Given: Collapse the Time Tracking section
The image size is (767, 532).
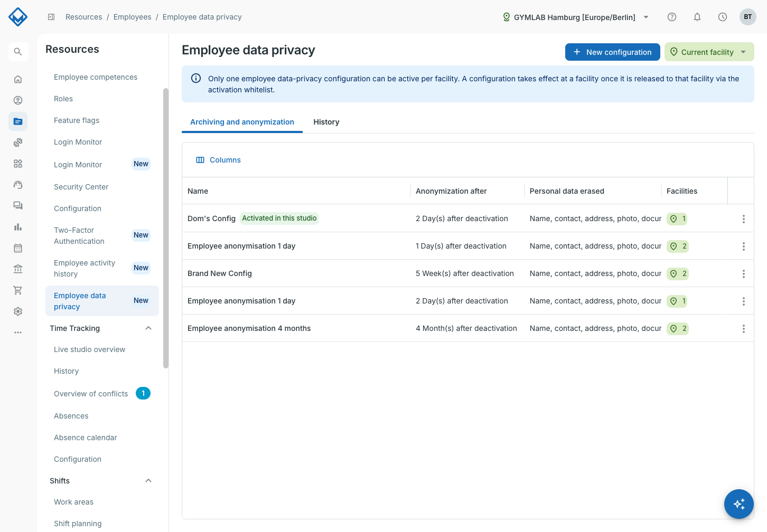Looking at the screenshot, I should tap(148, 328).
